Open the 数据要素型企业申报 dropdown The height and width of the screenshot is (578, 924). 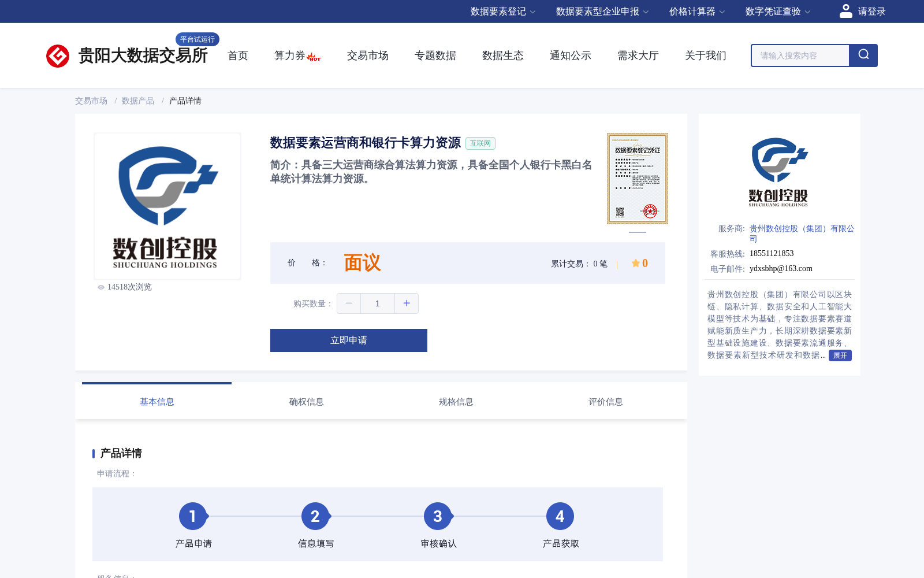pyautogui.click(x=602, y=12)
